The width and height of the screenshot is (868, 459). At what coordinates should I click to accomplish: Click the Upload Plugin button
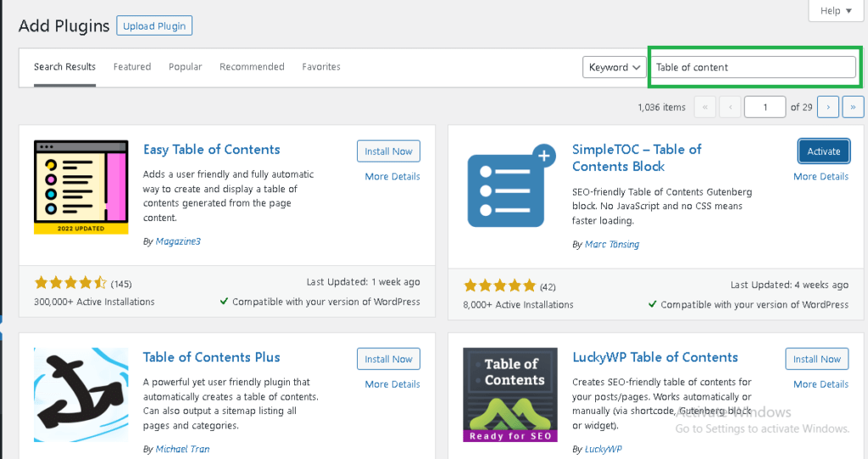click(154, 26)
